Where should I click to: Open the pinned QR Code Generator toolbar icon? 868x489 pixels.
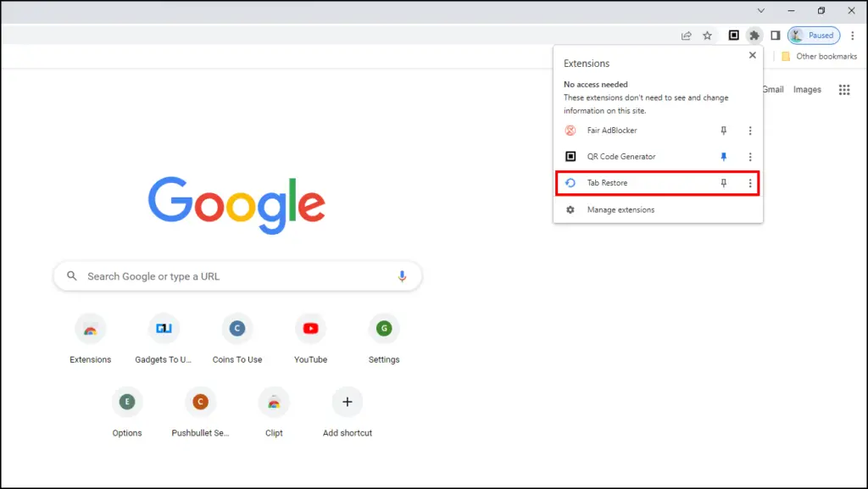pyautogui.click(x=733, y=36)
